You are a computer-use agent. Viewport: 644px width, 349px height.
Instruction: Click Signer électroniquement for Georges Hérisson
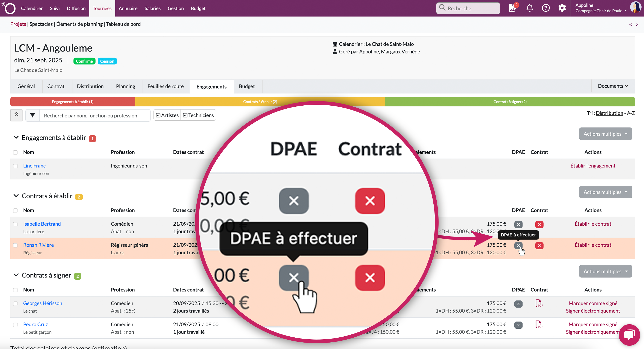593,311
